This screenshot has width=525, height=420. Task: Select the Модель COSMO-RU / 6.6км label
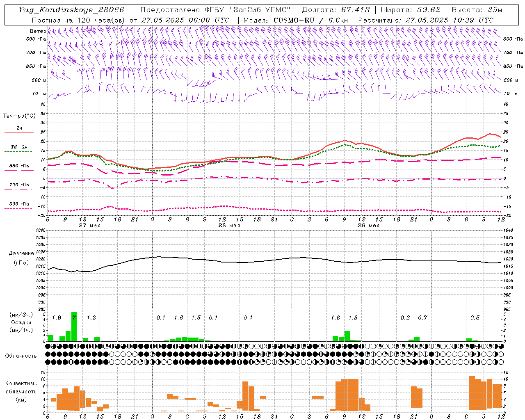(295, 20)
